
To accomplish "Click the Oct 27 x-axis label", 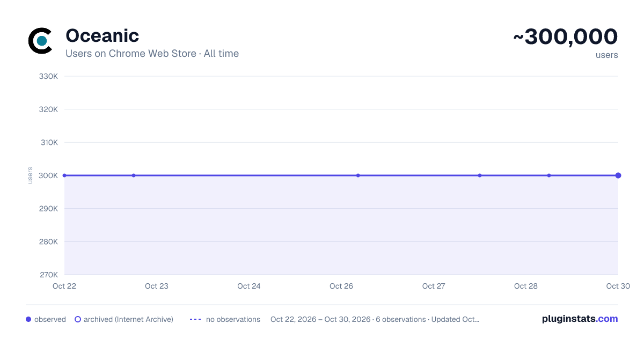I will pos(434,286).
